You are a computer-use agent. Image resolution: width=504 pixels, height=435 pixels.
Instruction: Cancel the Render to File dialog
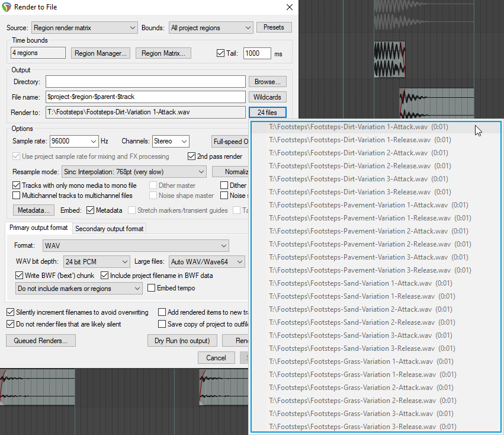tap(216, 357)
